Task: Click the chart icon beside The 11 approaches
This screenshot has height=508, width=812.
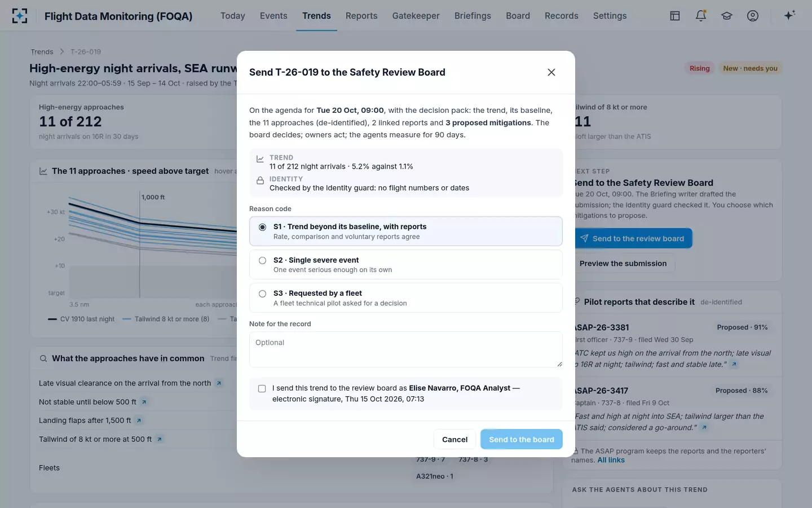Action: [x=43, y=171]
